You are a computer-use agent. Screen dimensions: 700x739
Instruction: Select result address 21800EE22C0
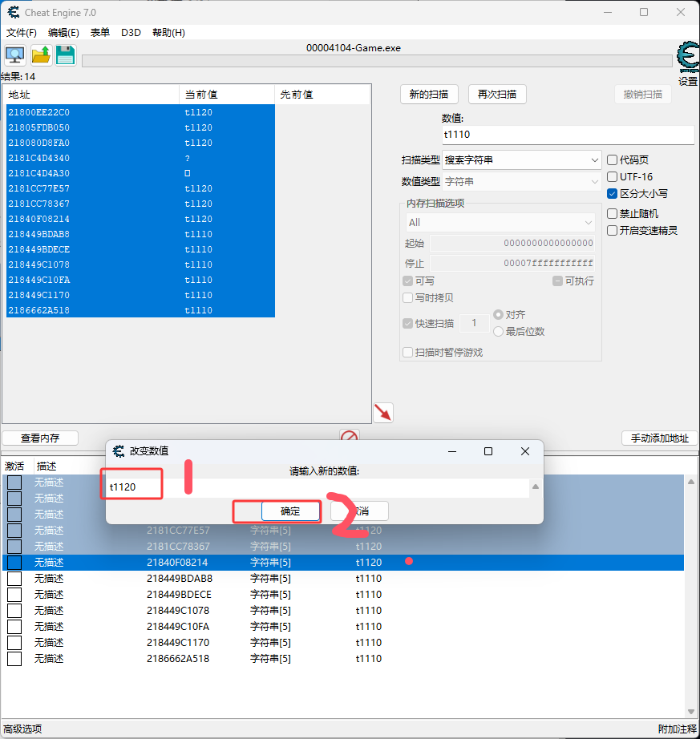pyautogui.click(x=140, y=112)
